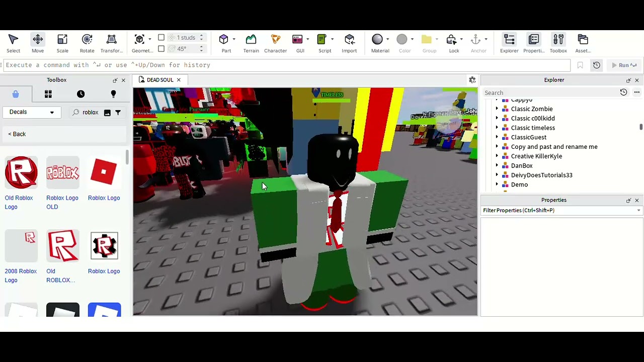Open the Properties panel from toolbar

pos(534,43)
